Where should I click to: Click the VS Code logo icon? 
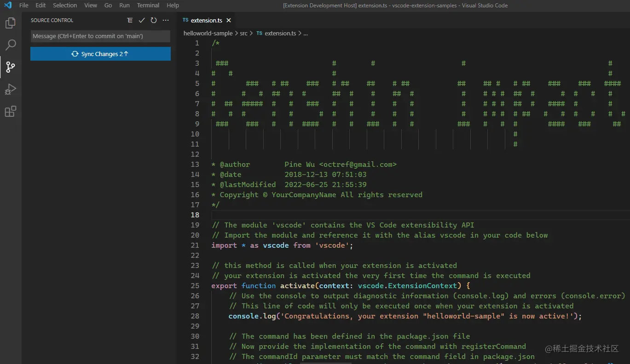point(8,6)
